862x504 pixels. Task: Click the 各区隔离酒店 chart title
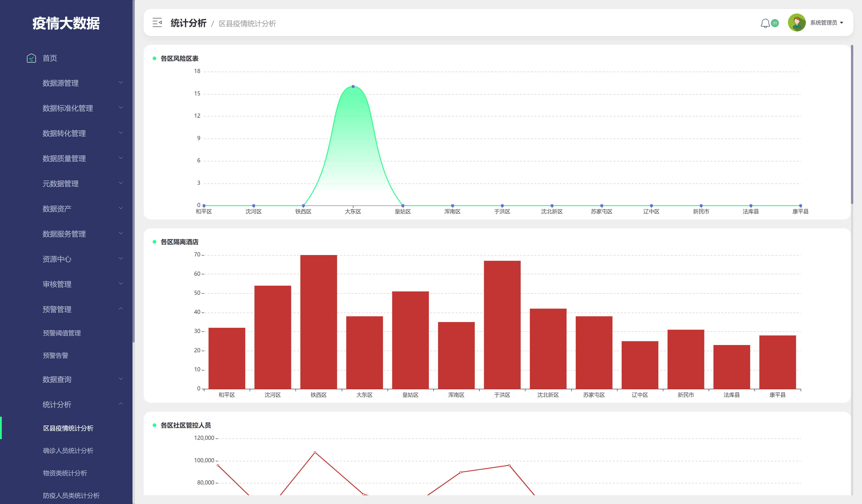click(179, 242)
